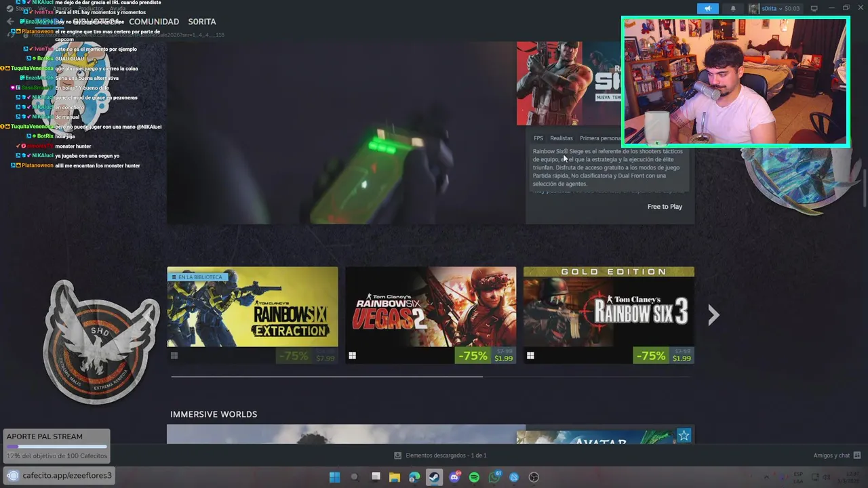Image resolution: width=868 pixels, height=488 pixels.
Task: Open the Windows Start menu
Action: click(x=334, y=477)
